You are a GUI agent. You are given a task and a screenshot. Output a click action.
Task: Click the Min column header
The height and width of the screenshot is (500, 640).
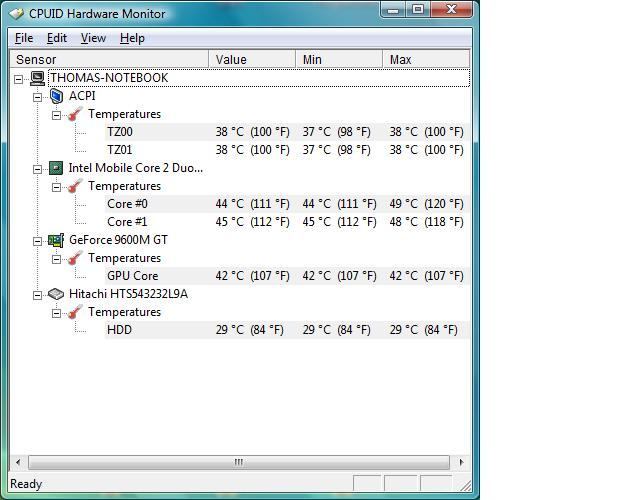pos(339,60)
